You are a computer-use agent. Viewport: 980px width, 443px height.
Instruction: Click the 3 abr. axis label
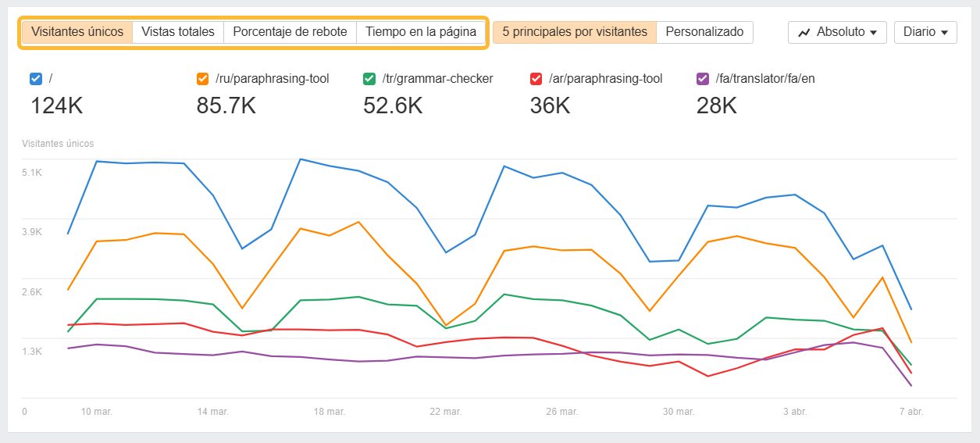click(795, 411)
